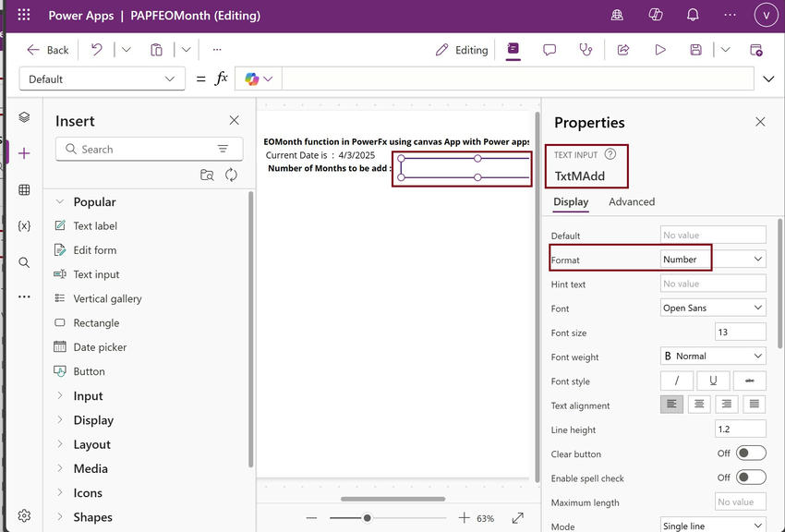
Task: Switch to the Advanced tab
Action: tap(632, 201)
